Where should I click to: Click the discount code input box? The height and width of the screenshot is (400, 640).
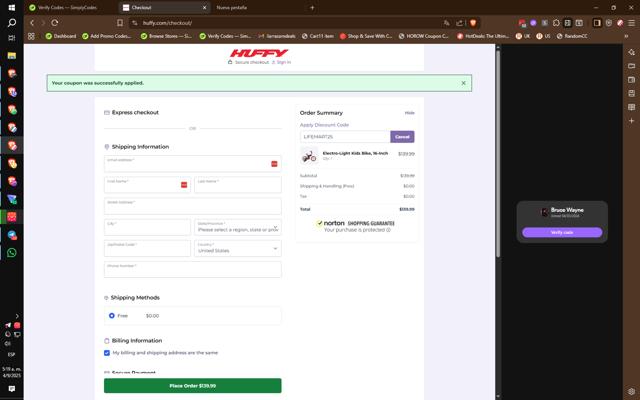(x=345, y=137)
